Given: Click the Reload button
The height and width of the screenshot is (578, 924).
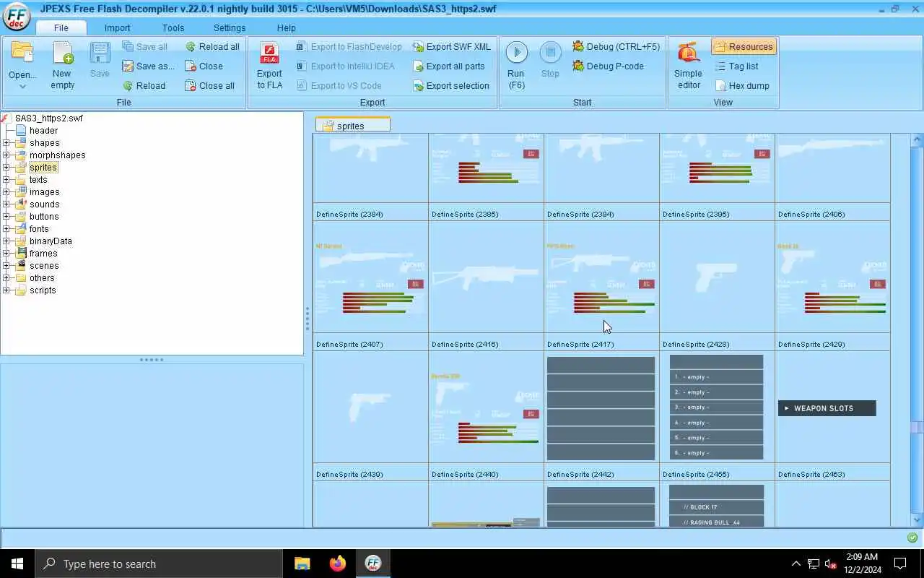Looking at the screenshot, I should 144,85.
